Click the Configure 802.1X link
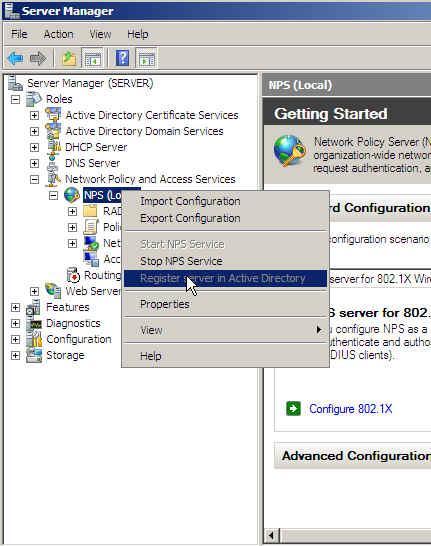Screen dimensions: 431x546 pos(351,408)
